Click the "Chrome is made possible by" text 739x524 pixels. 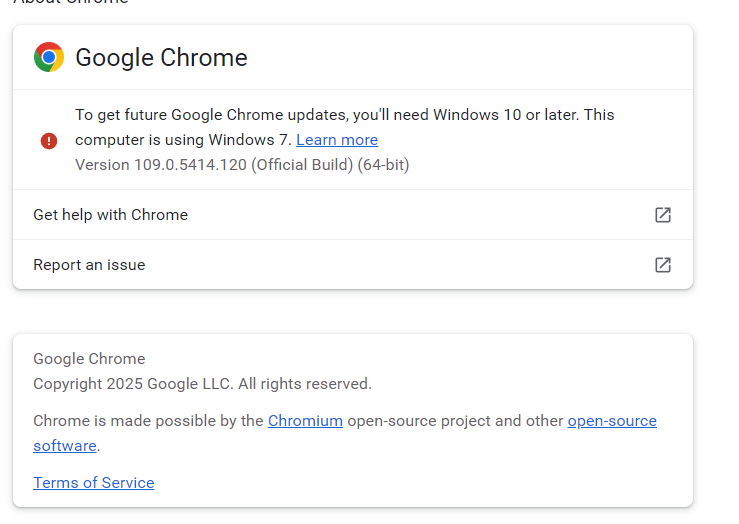(x=148, y=421)
